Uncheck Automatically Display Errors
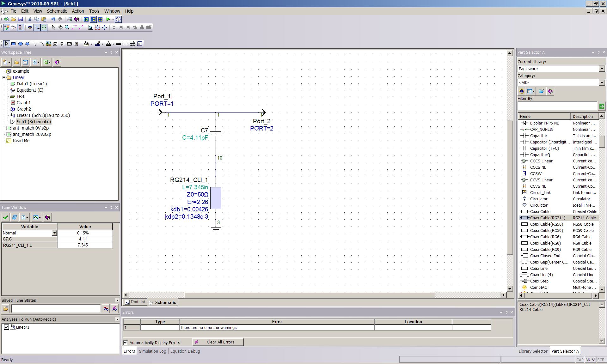607x364 pixels. point(126,343)
